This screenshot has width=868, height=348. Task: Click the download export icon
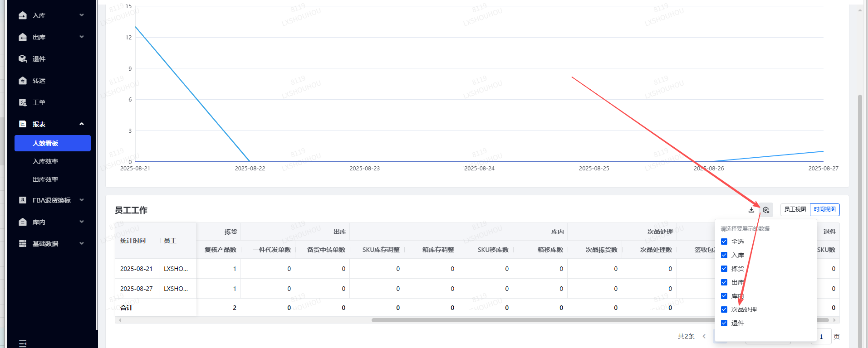pyautogui.click(x=751, y=210)
